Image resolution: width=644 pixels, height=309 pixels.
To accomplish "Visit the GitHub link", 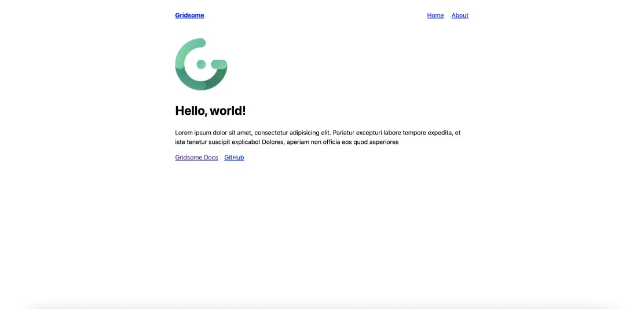I will 234,157.
